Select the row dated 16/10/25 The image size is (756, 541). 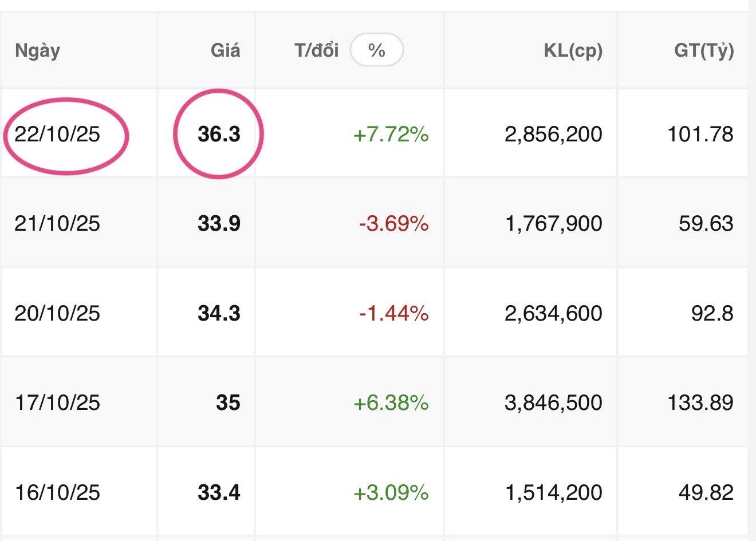tap(375, 491)
